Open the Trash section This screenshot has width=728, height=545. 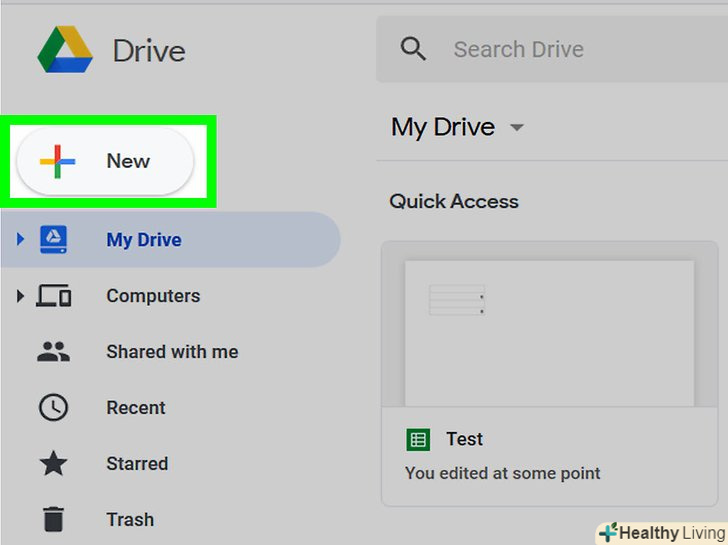130,519
